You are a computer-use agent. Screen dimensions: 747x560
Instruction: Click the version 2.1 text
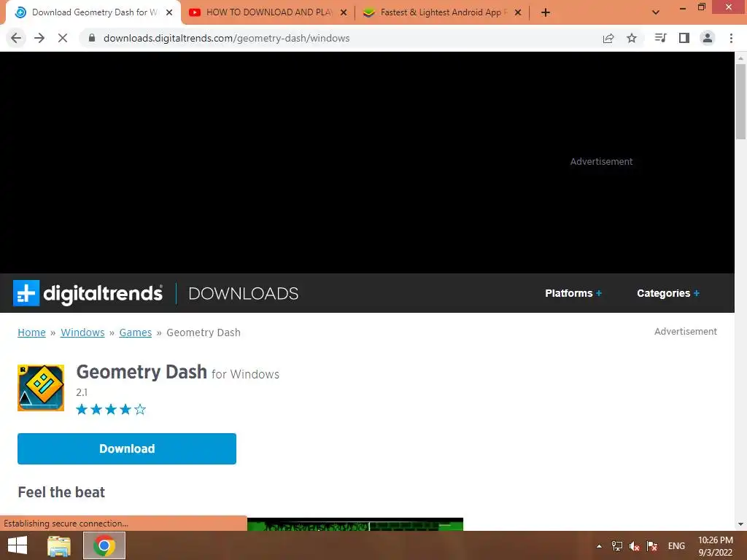(x=82, y=392)
